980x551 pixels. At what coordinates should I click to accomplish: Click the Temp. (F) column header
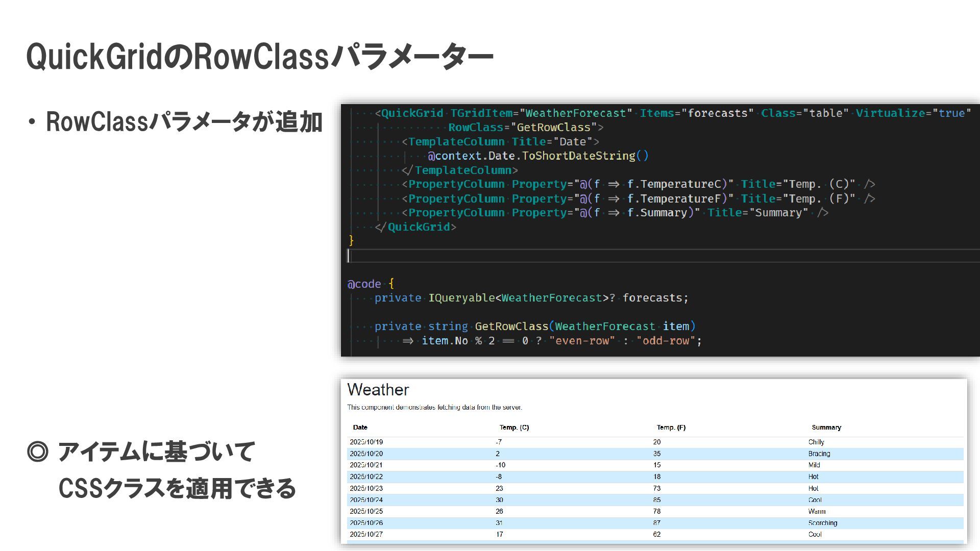[671, 428]
